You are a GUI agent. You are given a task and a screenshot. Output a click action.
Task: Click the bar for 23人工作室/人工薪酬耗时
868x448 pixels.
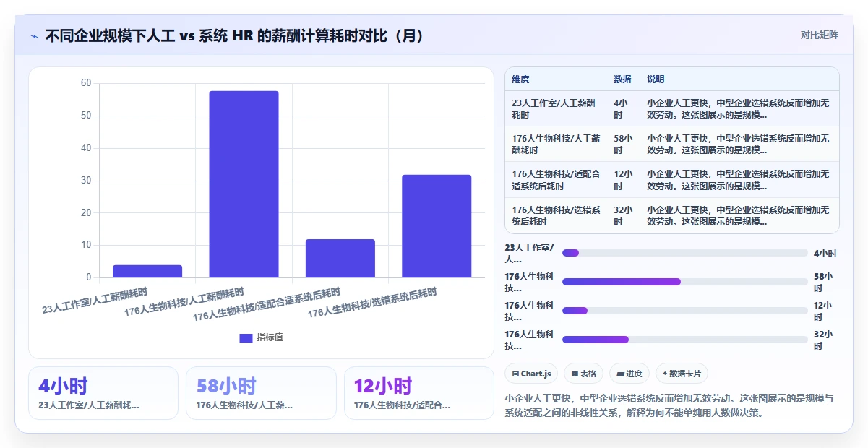147,271
